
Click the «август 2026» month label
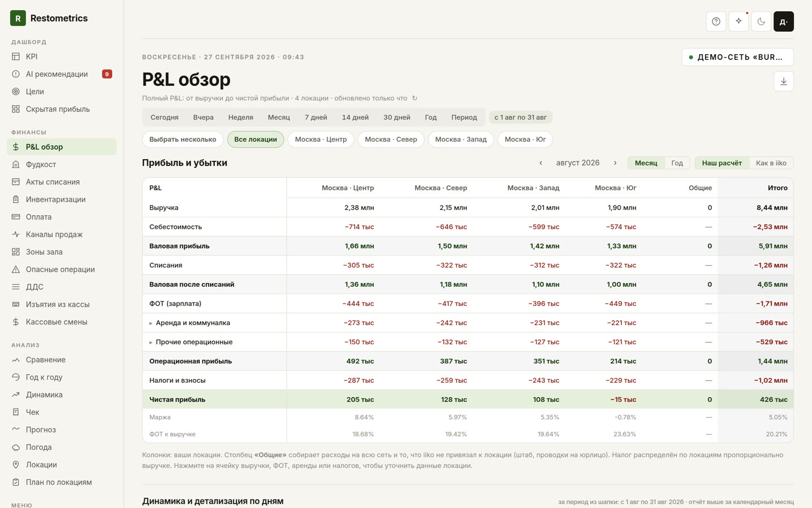578,163
